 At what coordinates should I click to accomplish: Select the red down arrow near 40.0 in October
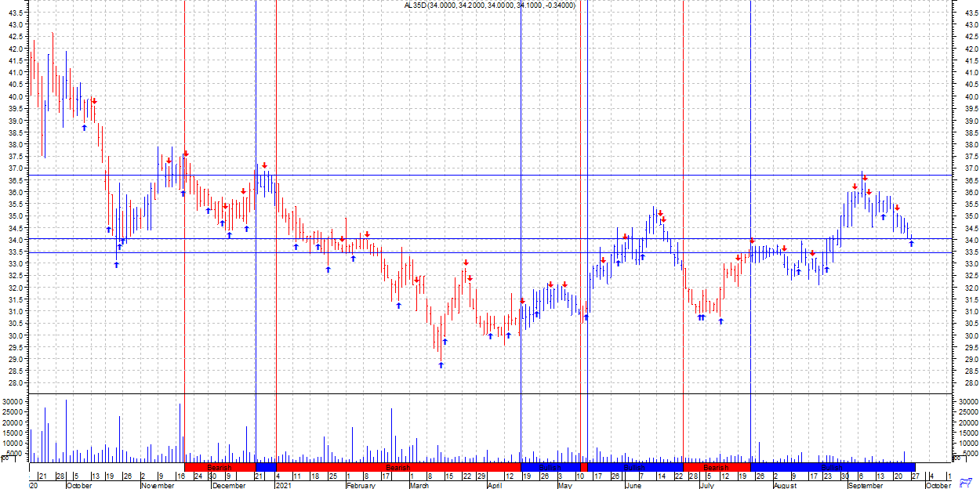coord(94,100)
